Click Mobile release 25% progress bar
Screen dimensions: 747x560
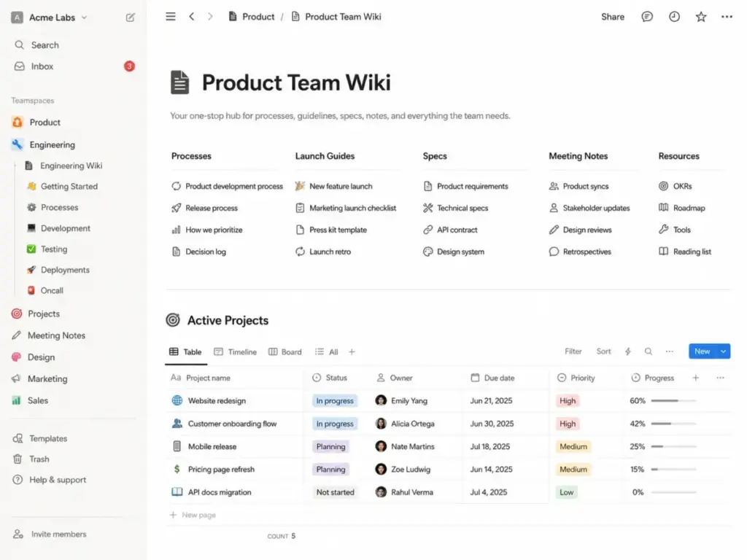(x=673, y=447)
